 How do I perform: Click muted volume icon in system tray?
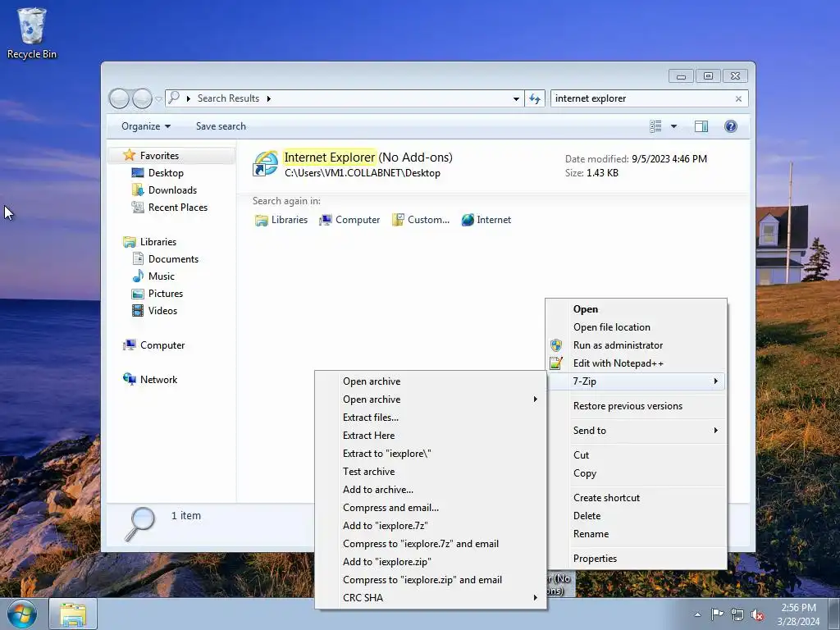click(x=757, y=615)
